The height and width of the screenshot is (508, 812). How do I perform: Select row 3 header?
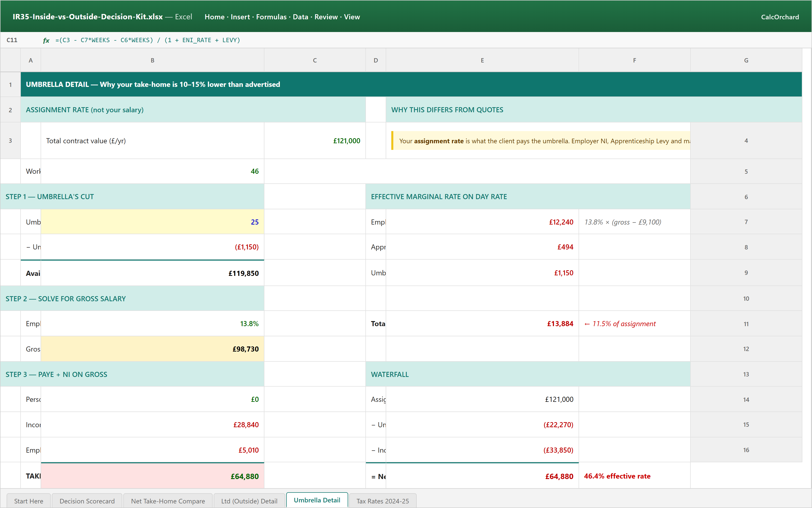10,140
